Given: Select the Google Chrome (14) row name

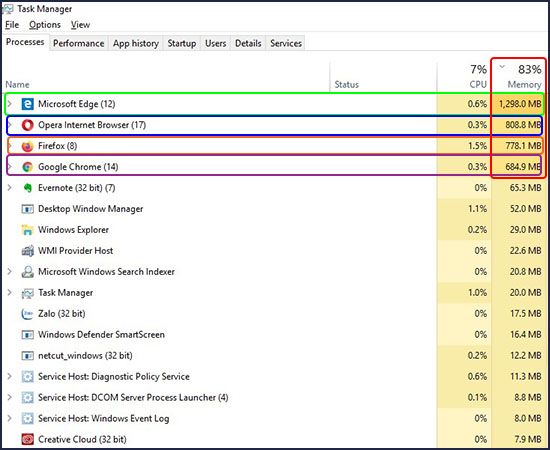Looking at the screenshot, I should click(x=78, y=167).
